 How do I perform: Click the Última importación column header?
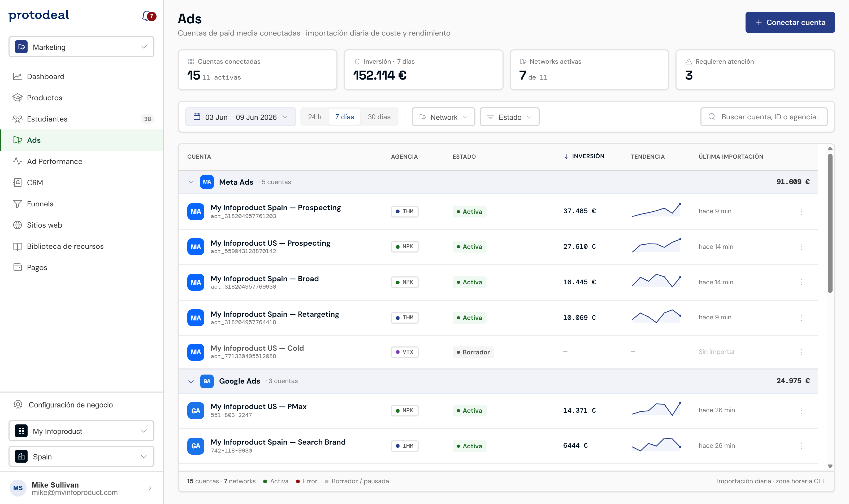(731, 157)
